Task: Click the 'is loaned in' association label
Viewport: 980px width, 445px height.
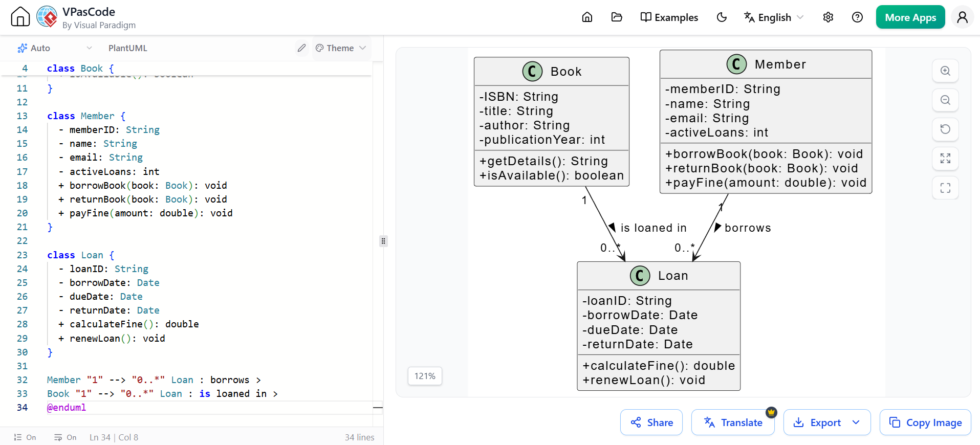Action: (654, 228)
